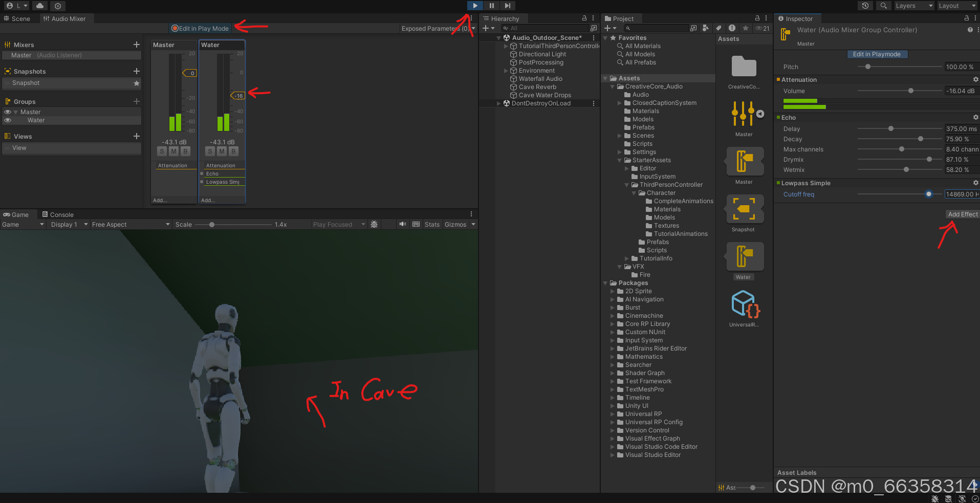980x503 pixels.
Task: Open the Layers dropdown
Action: pos(914,6)
